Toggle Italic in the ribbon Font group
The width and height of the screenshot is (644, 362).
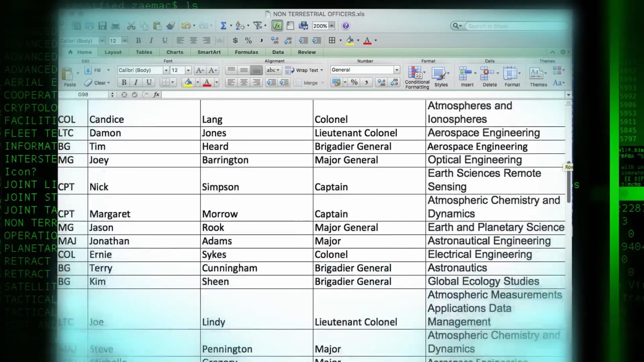(136, 82)
